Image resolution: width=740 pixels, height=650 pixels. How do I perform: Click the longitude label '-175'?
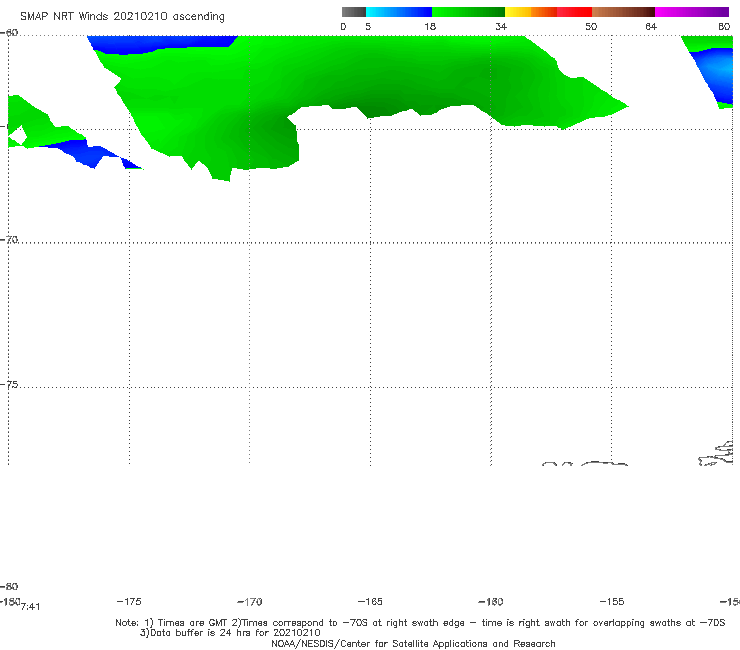pos(129,601)
